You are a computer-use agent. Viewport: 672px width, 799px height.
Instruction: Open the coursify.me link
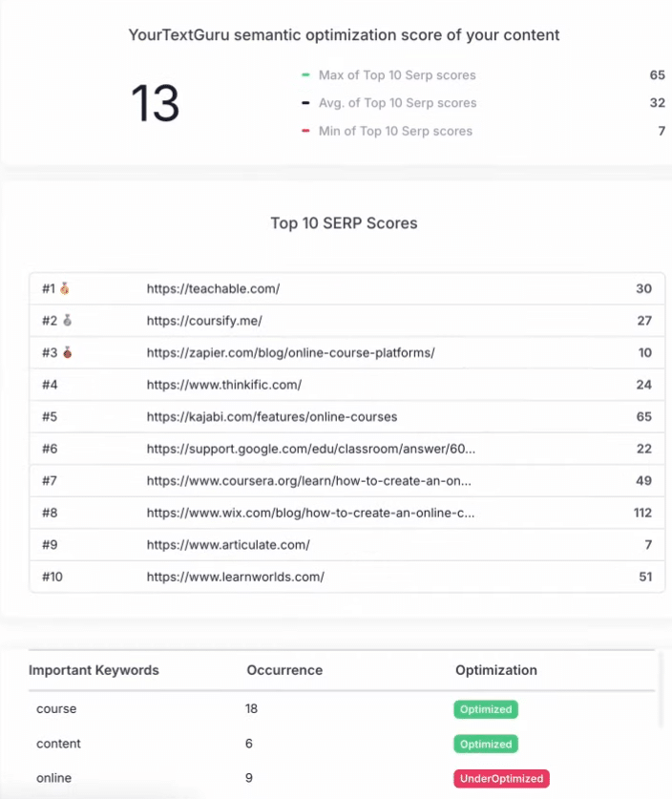click(204, 321)
